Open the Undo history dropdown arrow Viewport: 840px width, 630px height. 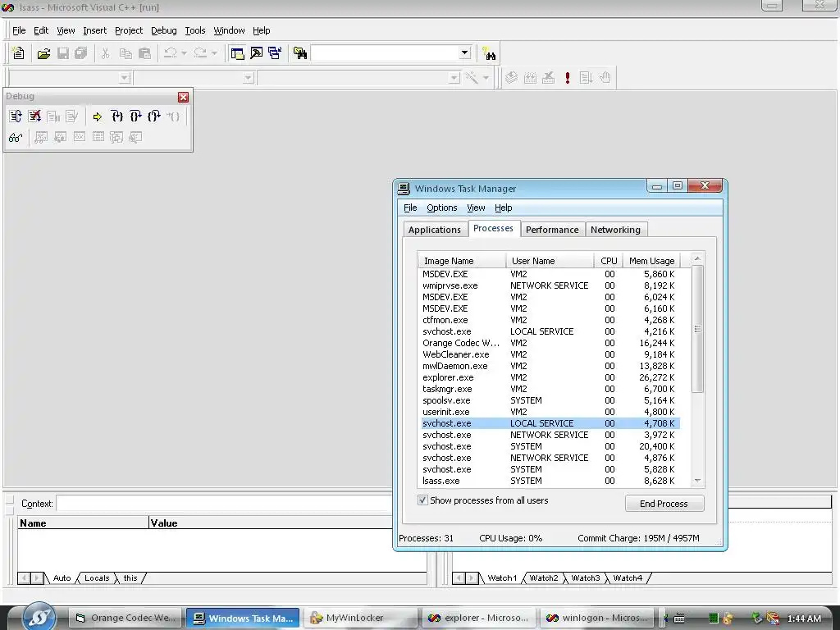(185, 53)
